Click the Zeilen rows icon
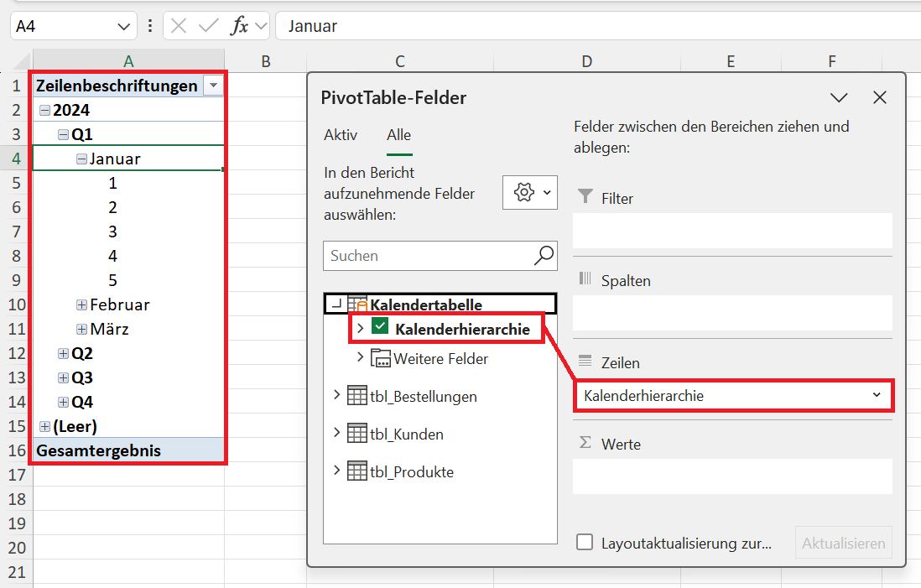Screen dimensions: 921x588 [x=585, y=361]
